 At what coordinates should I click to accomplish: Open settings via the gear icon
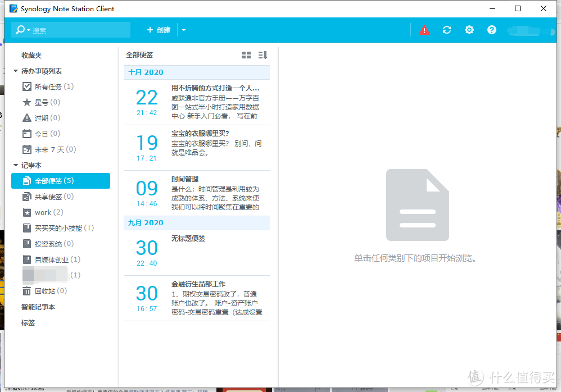click(x=469, y=30)
